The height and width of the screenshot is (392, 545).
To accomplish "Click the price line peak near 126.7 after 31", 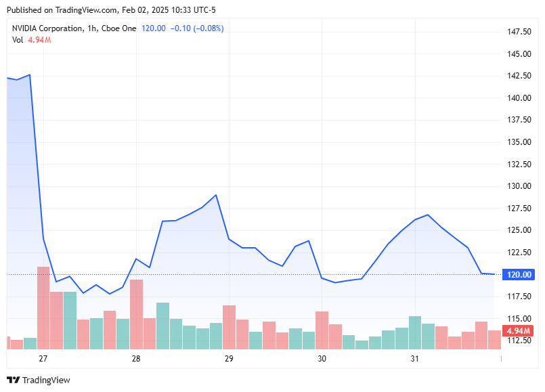I will coord(428,215).
